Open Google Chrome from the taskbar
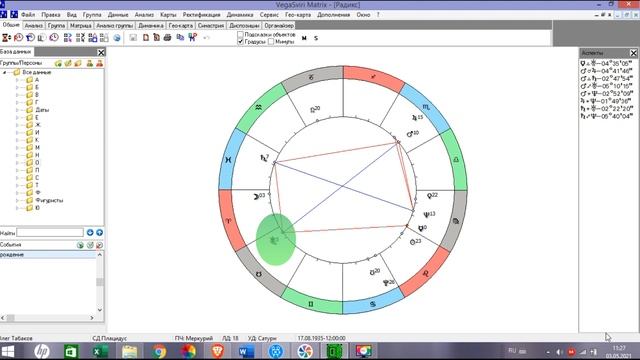The image size is (640, 360). 159,351
